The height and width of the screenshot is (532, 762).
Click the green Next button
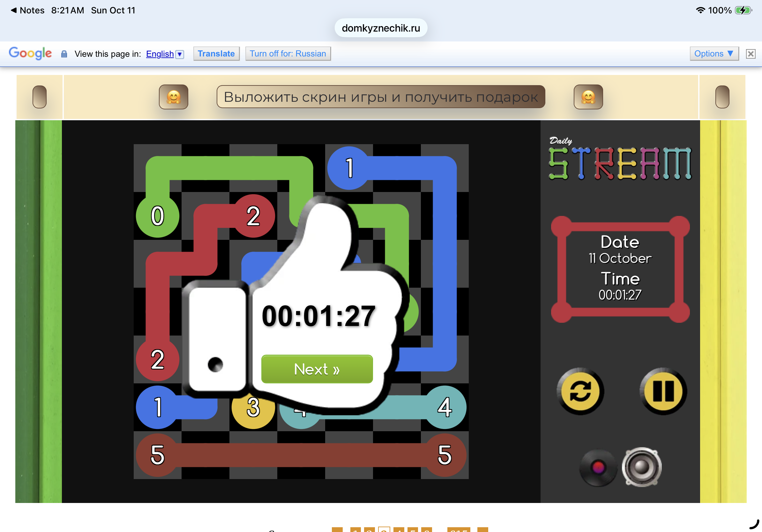point(317,369)
